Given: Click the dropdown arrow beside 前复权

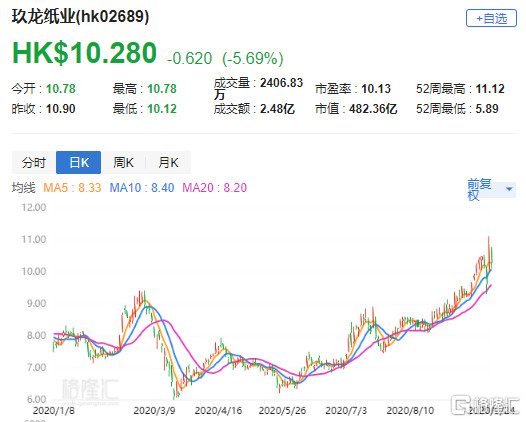Looking at the screenshot, I should pos(509,189).
